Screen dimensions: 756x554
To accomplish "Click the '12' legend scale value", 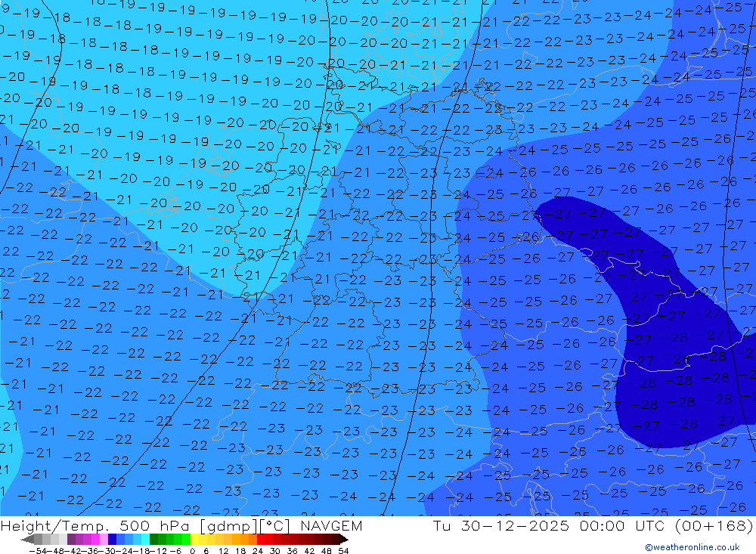I will (223, 551).
